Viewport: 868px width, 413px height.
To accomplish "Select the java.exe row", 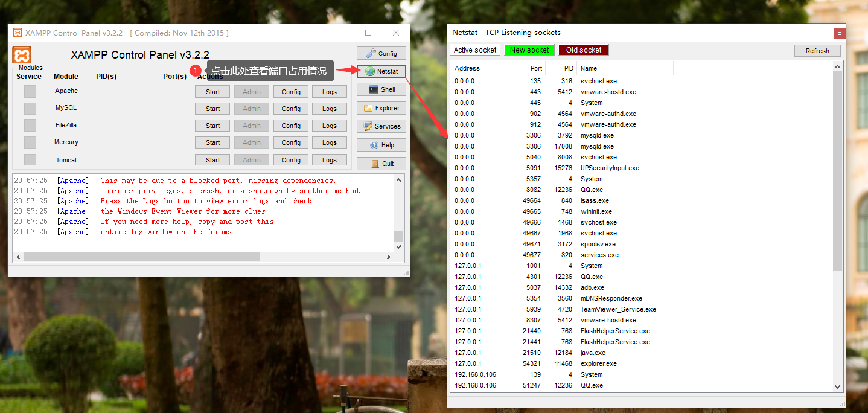I will click(x=642, y=353).
